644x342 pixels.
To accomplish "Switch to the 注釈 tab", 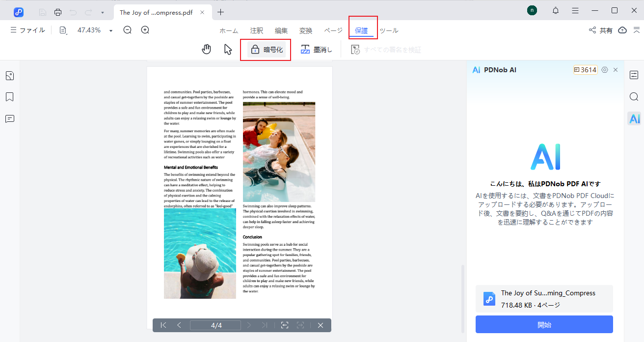I will 257,30.
